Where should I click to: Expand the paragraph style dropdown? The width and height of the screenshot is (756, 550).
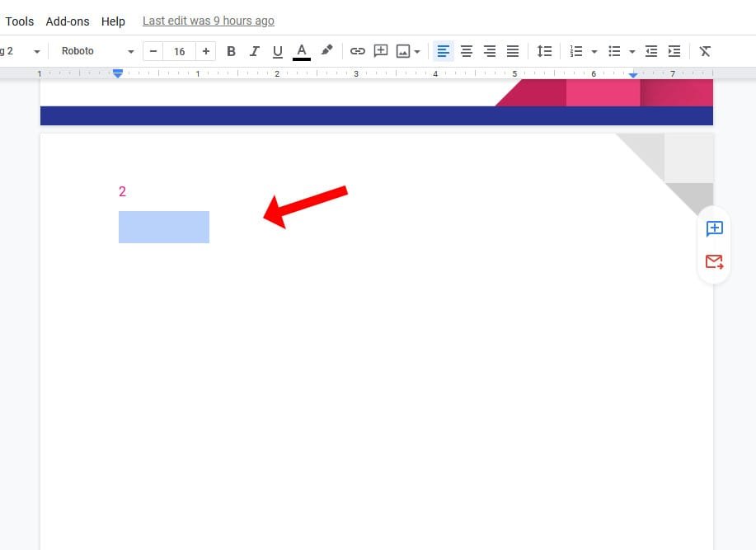tap(36, 51)
